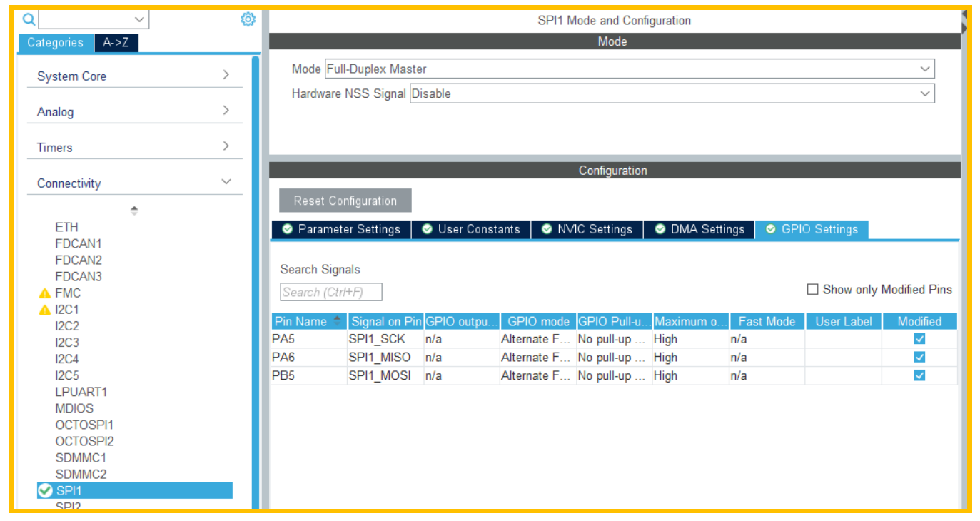Click the GPIO Pull-up column header

(615, 321)
